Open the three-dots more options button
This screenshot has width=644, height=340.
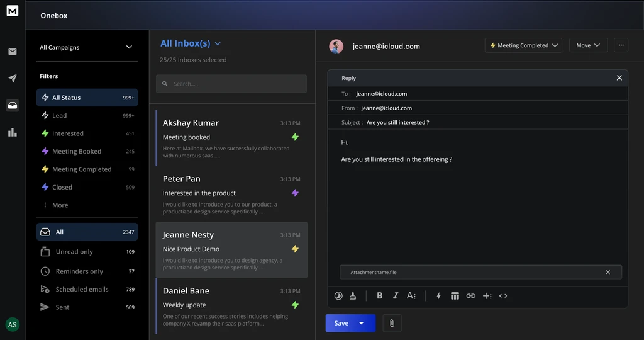(x=621, y=45)
